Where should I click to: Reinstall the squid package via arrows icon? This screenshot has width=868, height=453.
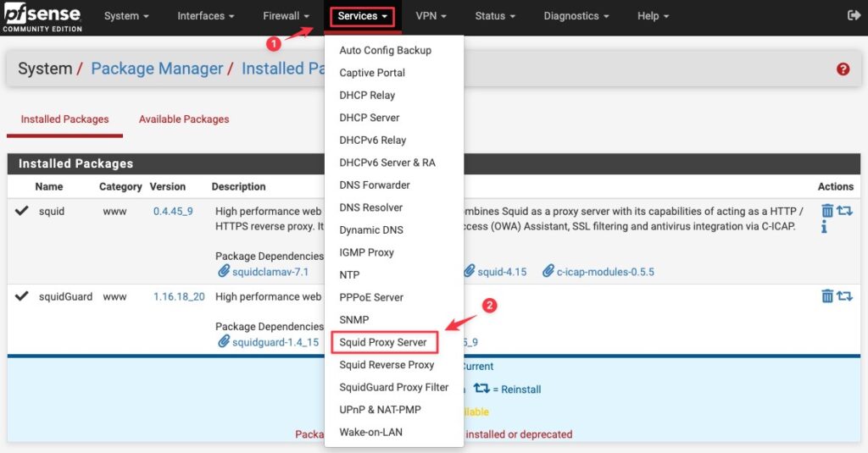[x=844, y=211]
